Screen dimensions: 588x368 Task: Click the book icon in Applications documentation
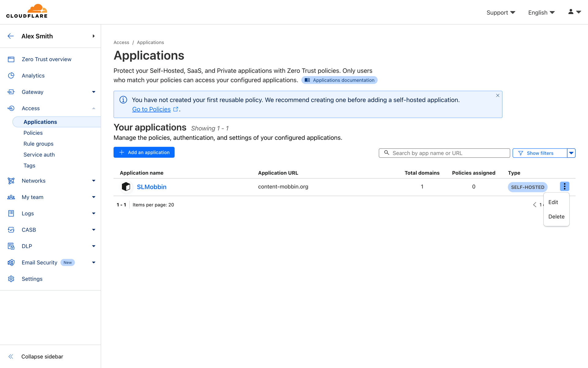307,80
